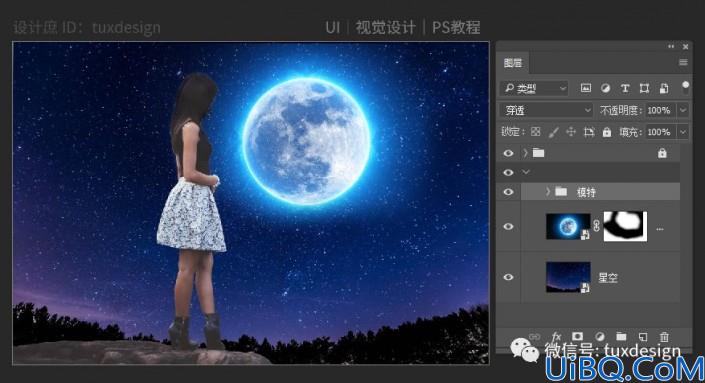Hide the 模特 group visibility eye

coord(508,192)
